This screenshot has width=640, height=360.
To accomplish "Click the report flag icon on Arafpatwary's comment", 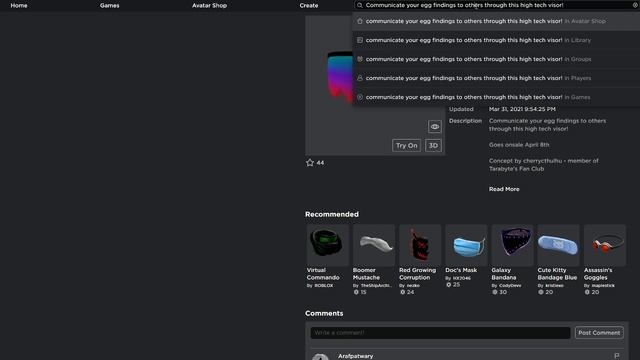I will 617,356.
